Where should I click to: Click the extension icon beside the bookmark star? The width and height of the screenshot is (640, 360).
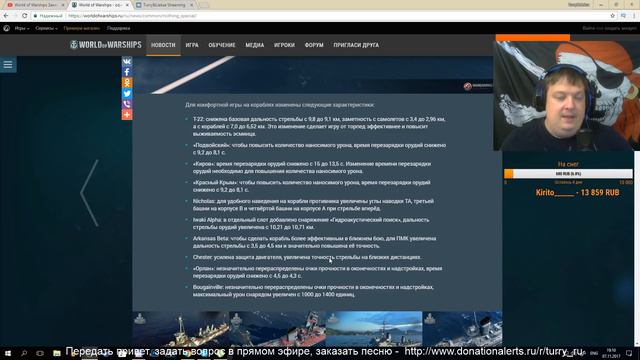point(623,16)
